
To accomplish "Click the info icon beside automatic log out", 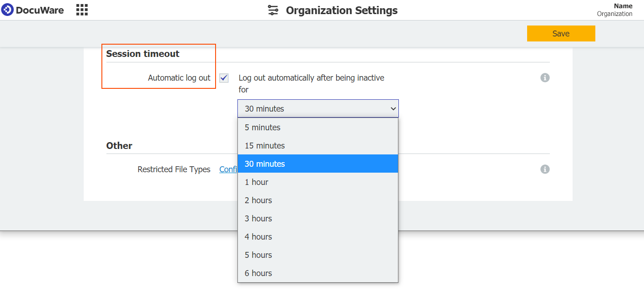I will [544, 77].
